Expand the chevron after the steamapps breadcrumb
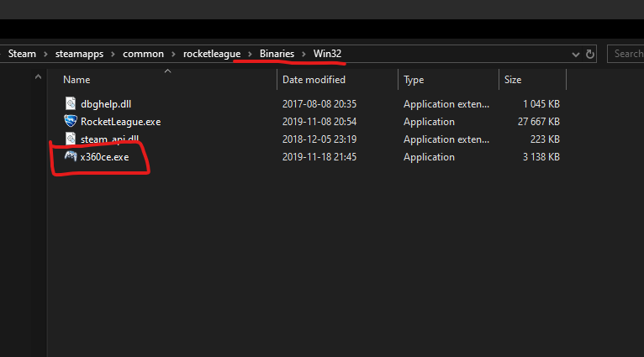The height and width of the screenshot is (357, 644). click(x=113, y=54)
